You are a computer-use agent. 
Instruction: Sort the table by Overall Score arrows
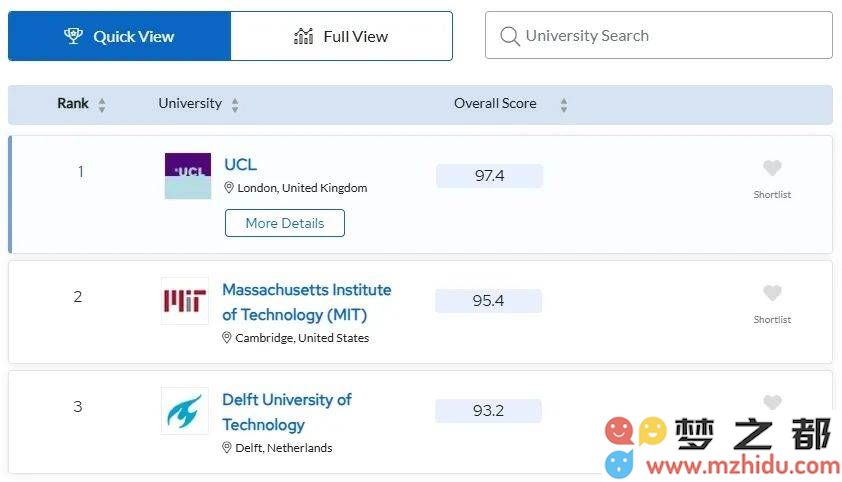point(564,104)
